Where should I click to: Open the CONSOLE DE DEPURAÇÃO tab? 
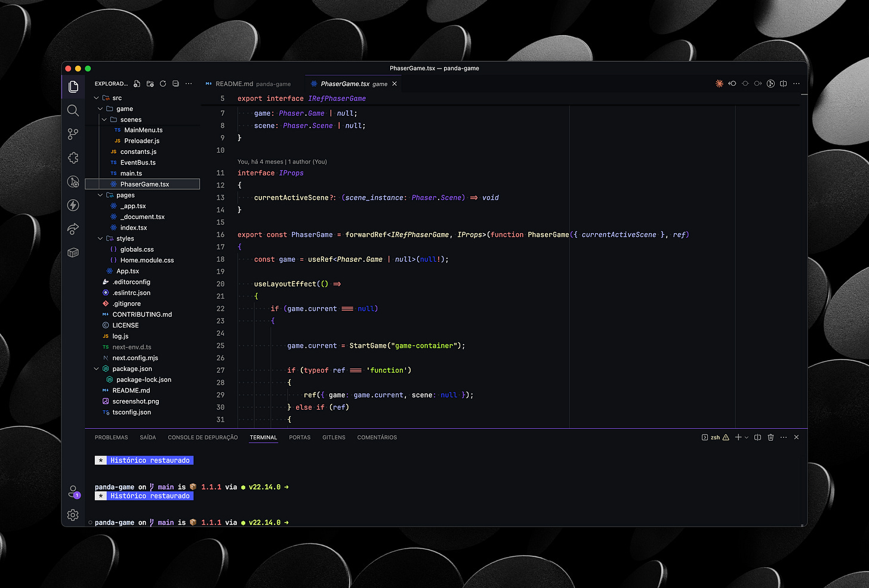point(203,437)
